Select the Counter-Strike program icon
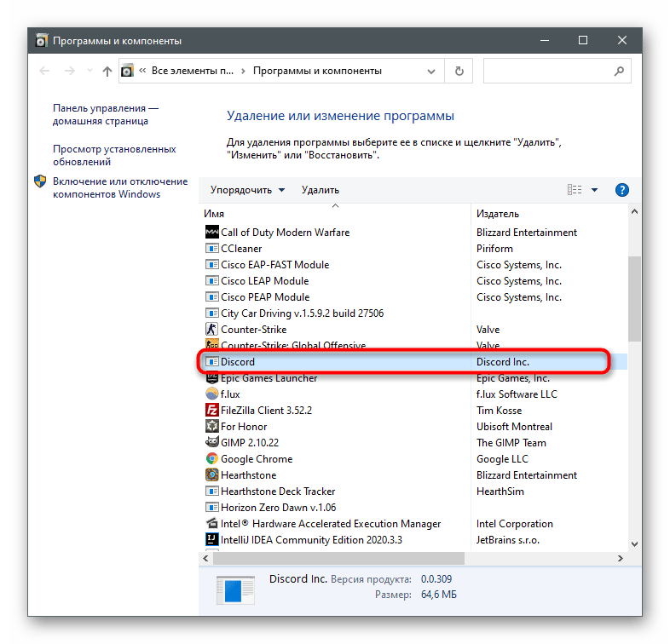The height and width of the screenshot is (644, 670). click(212, 330)
